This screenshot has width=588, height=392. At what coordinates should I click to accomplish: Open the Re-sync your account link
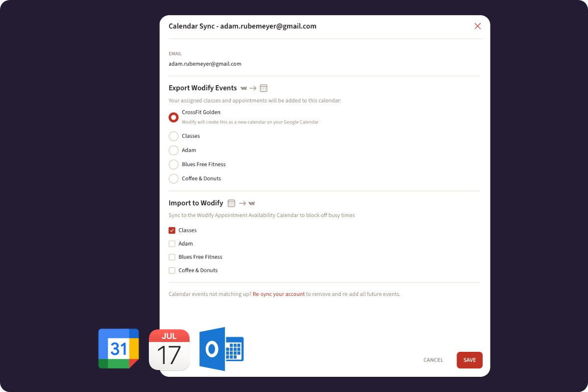tap(278, 294)
